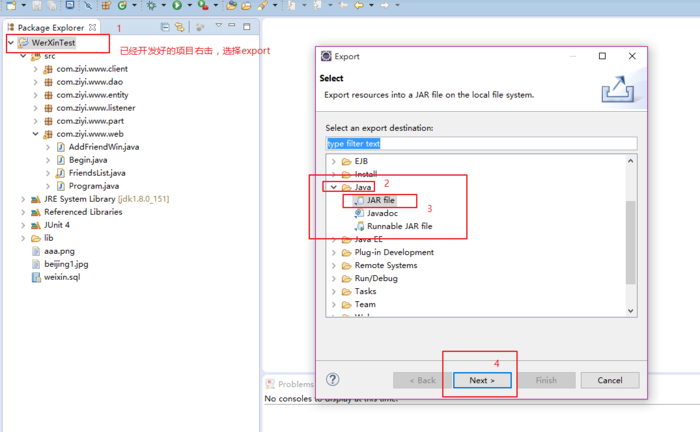Click the Open Task folder icon
The image size is (700, 432).
point(246,5)
